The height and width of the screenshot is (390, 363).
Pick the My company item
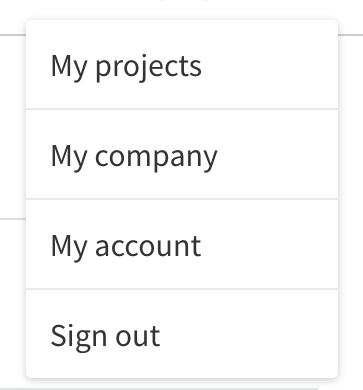[182, 154]
